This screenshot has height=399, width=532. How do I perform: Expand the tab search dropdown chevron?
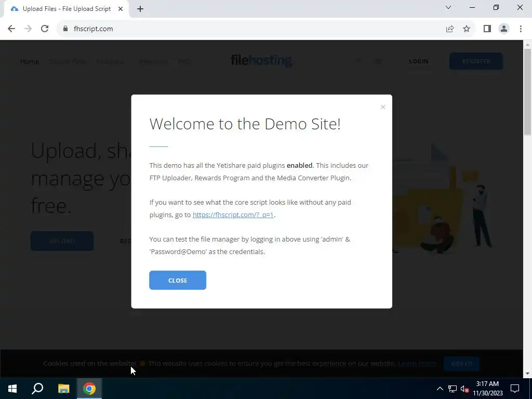pyautogui.click(x=448, y=7)
